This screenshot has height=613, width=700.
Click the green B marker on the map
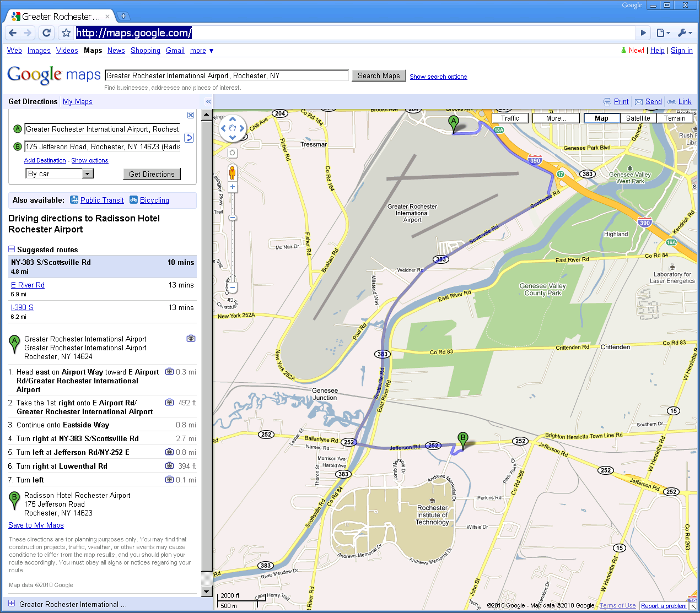463,441
